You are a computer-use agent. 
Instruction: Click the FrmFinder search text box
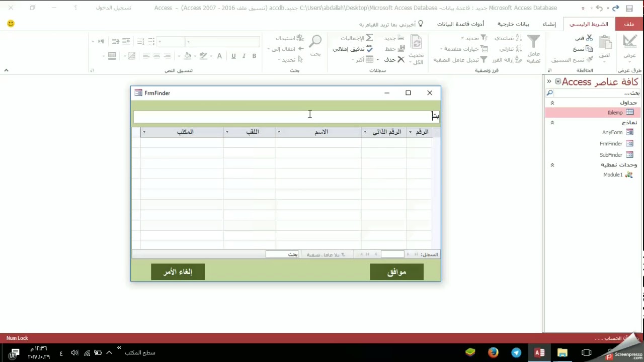point(286,116)
